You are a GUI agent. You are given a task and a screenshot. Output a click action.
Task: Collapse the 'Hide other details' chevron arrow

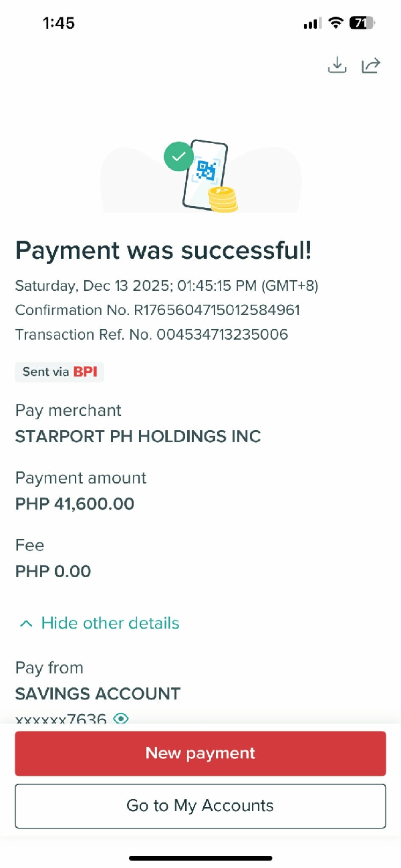click(x=26, y=623)
